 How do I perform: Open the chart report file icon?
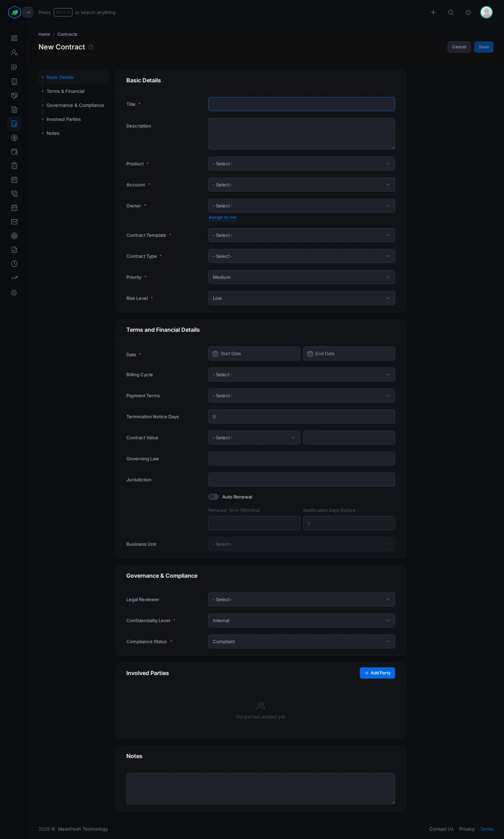pyautogui.click(x=14, y=250)
